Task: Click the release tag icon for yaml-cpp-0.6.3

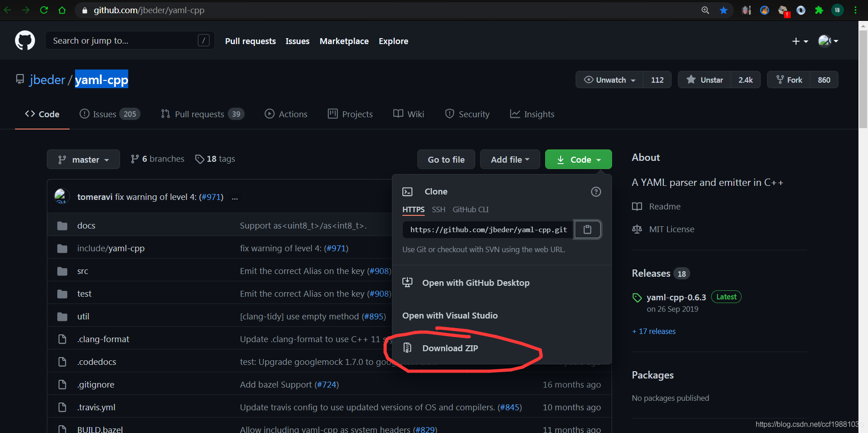Action: tap(637, 298)
